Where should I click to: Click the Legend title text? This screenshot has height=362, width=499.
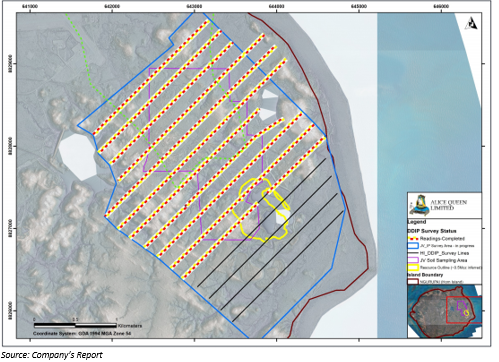(416, 222)
